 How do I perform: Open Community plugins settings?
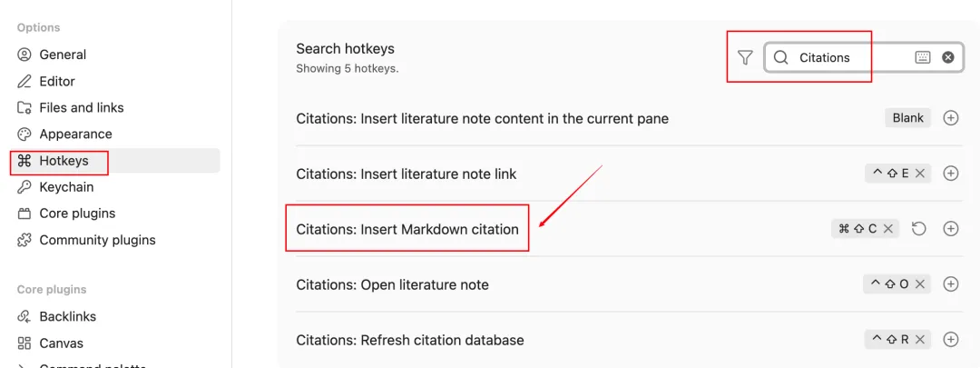(97, 240)
